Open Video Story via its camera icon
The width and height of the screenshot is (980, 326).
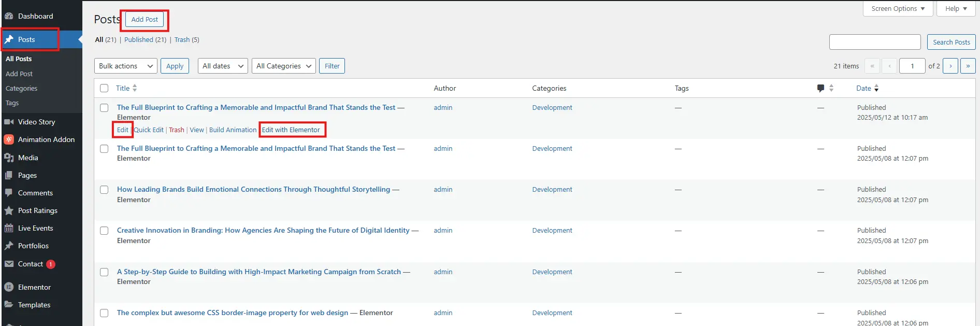[x=9, y=122]
